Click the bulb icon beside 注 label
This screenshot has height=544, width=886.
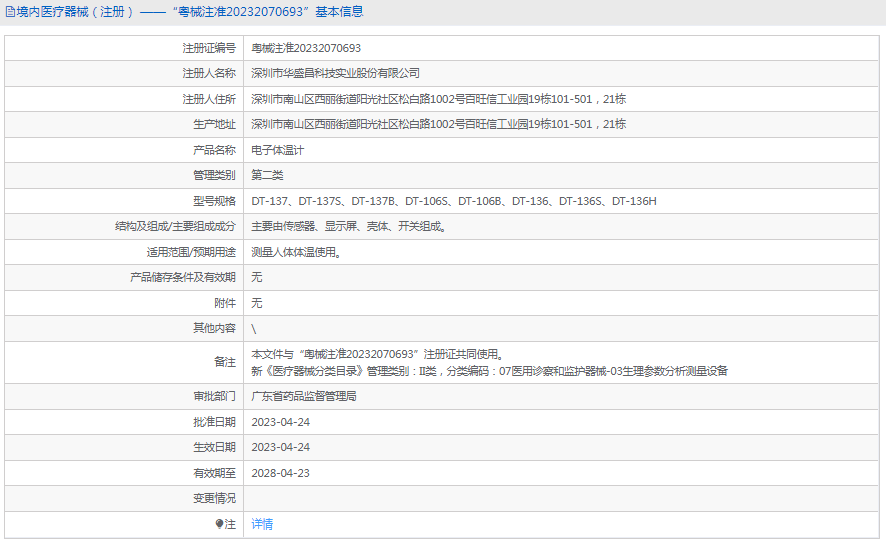click(x=219, y=524)
